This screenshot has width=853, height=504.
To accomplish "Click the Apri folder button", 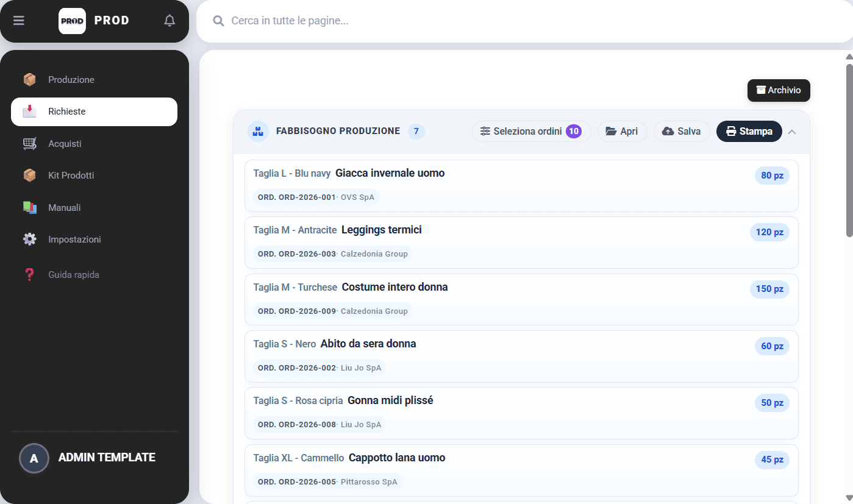I will click(x=622, y=131).
